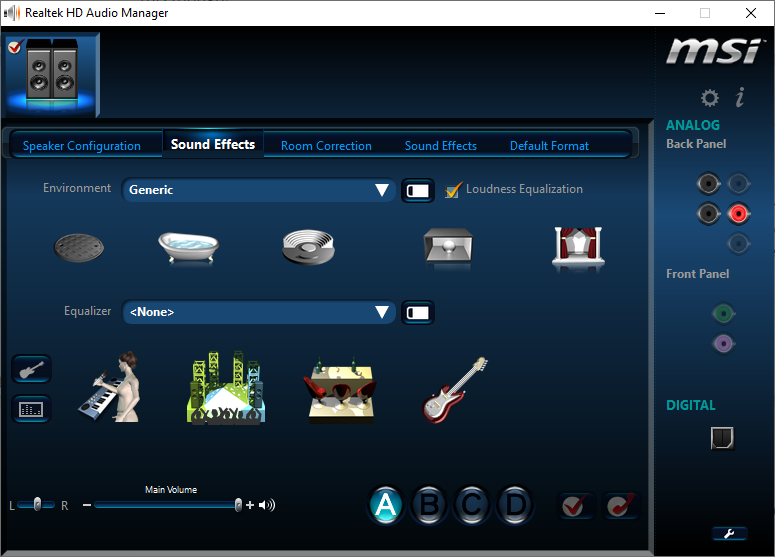Select preset slot A

click(x=386, y=505)
